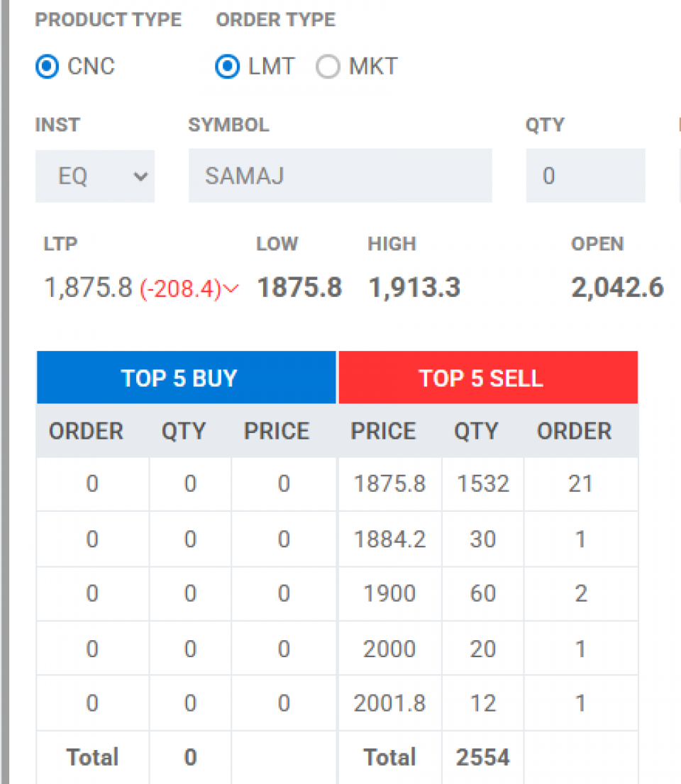
Task: Switch order type to MKT
Action: [328, 67]
